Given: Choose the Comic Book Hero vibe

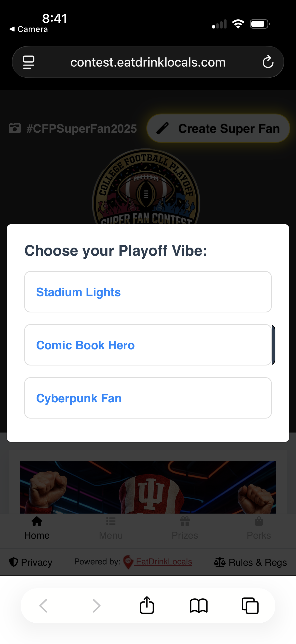Looking at the screenshot, I should [148, 345].
